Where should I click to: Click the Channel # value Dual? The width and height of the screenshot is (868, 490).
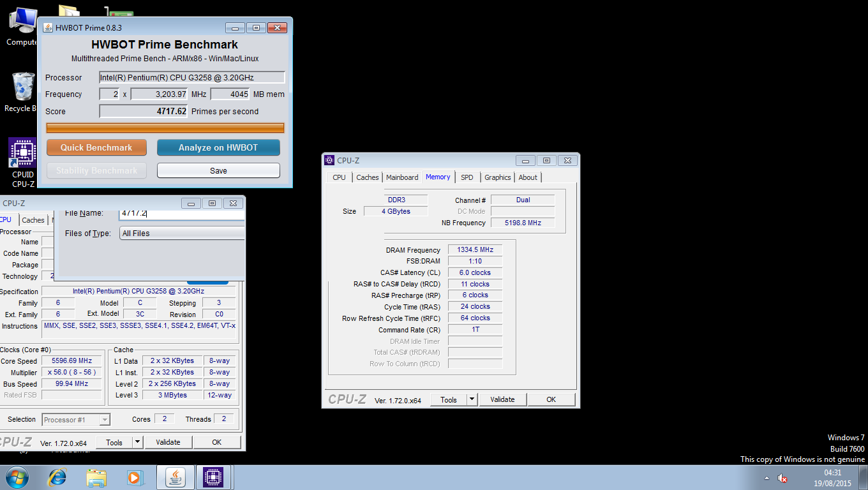pos(523,200)
